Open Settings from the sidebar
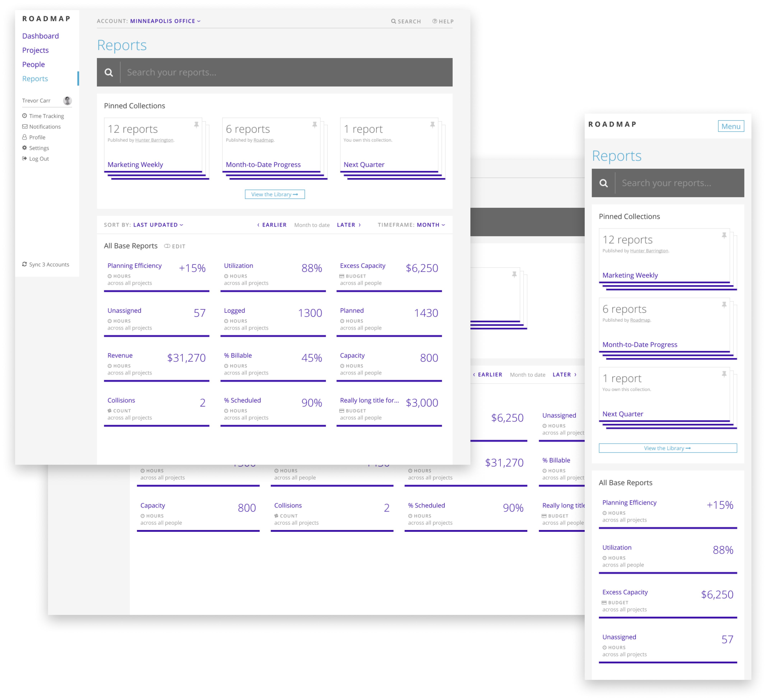 [39, 148]
